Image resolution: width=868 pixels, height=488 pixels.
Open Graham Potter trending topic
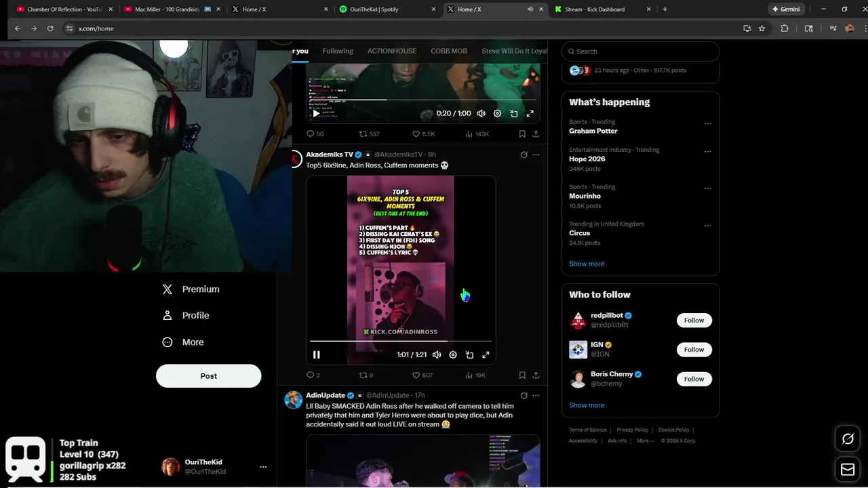pos(593,131)
